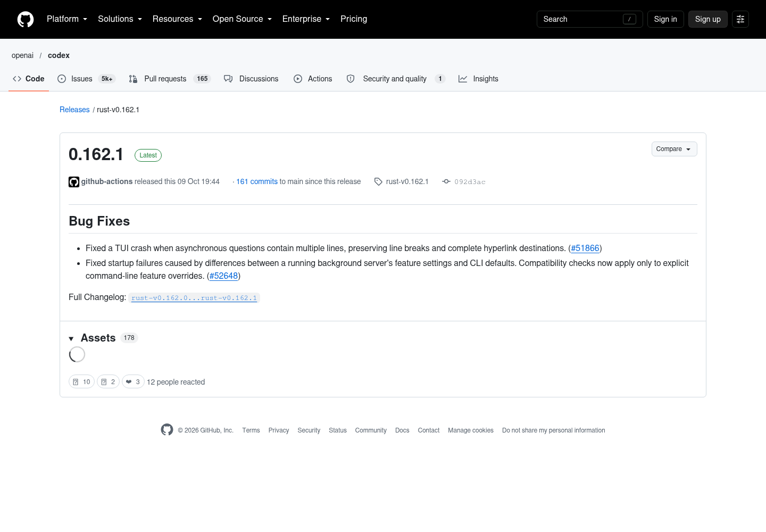
Task: Open the Privacy footer link
Action: tap(279, 430)
